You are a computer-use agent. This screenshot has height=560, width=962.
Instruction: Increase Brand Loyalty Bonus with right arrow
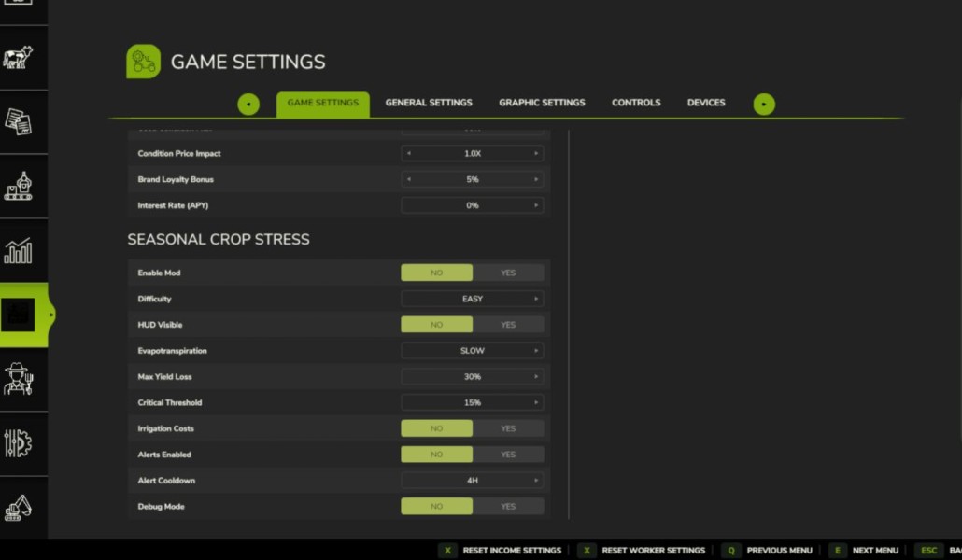535,179
